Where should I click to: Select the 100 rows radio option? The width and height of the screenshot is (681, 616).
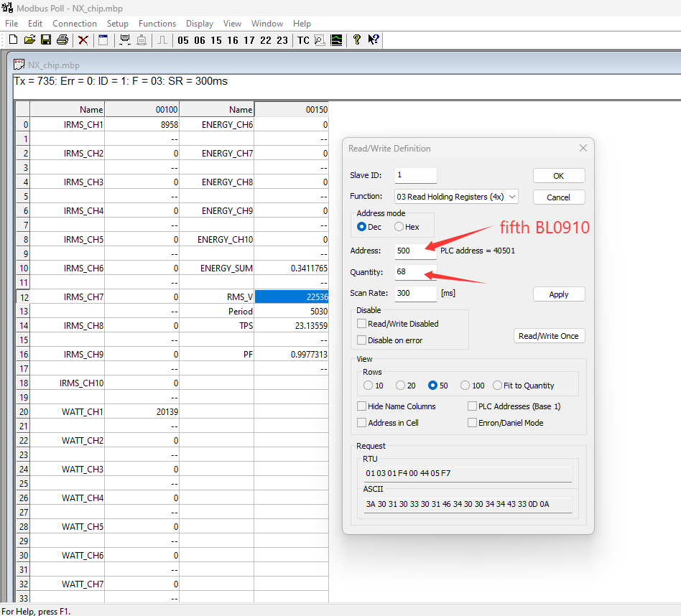465,386
